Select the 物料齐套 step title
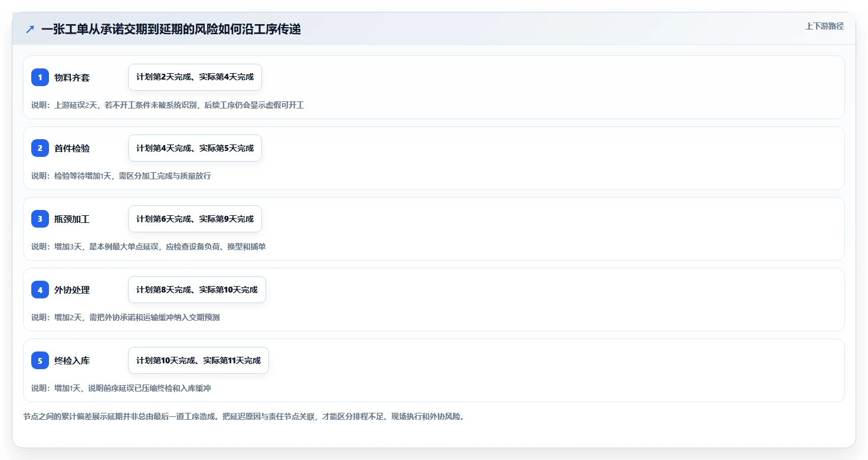The height and width of the screenshot is (460, 868). coord(72,77)
